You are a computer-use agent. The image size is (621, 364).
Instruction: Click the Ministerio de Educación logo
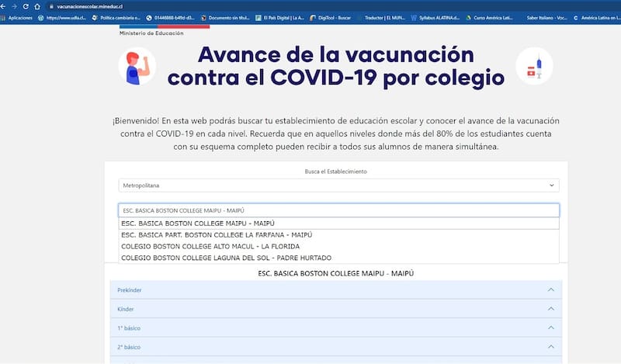152,29
